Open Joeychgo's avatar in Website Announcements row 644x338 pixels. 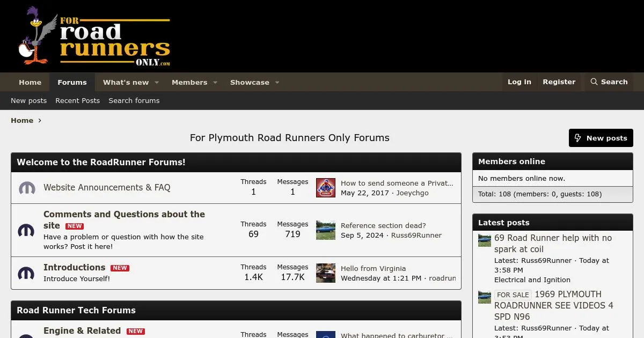point(326,188)
